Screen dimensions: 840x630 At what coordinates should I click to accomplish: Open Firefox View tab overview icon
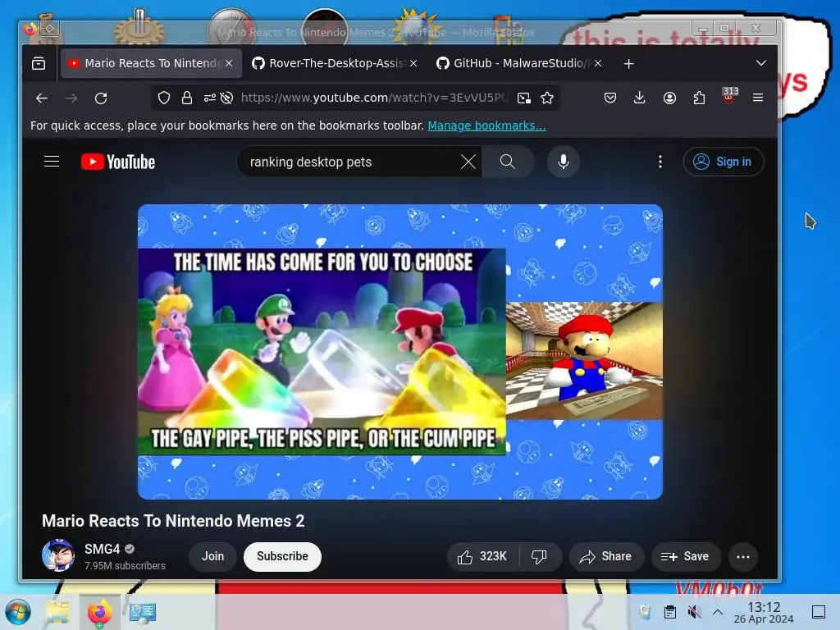39,63
